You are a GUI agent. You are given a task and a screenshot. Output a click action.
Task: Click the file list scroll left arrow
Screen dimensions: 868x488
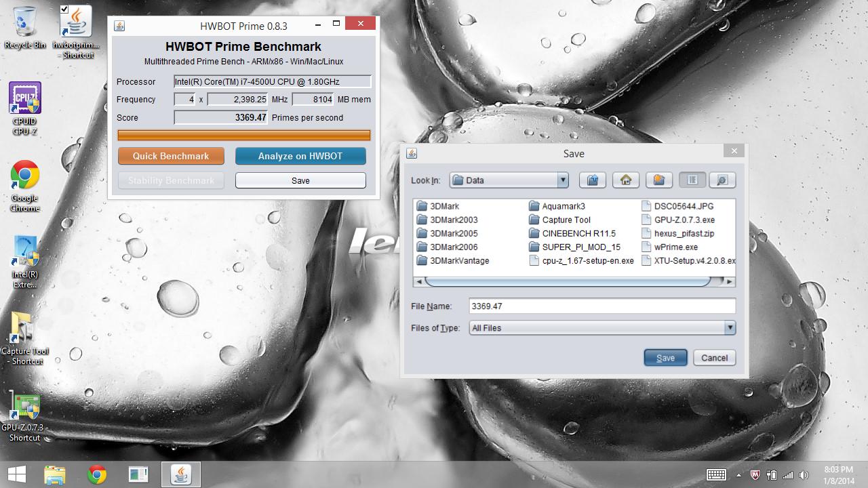(x=419, y=281)
